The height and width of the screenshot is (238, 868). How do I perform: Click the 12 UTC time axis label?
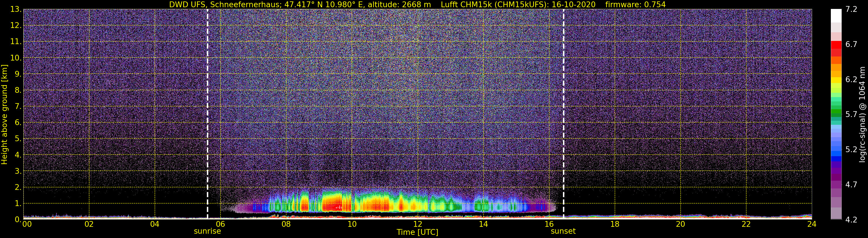(x=417, y=224)
